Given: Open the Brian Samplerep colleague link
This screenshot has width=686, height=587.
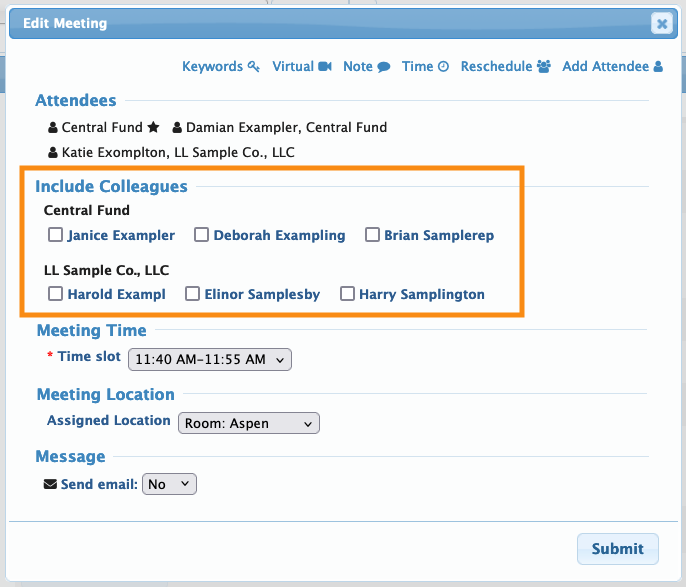Looking at the screenshot, I should (440, 236).
